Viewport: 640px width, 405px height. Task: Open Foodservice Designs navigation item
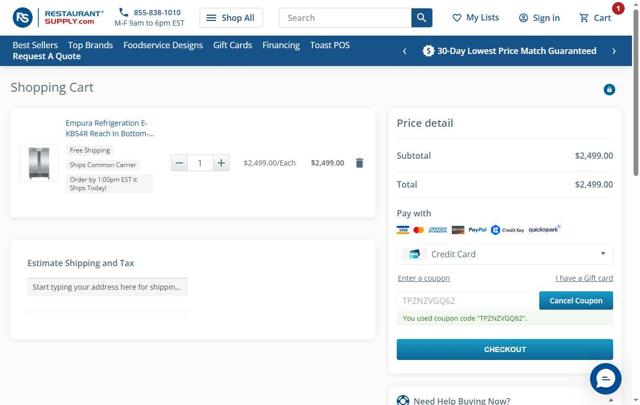163,45
